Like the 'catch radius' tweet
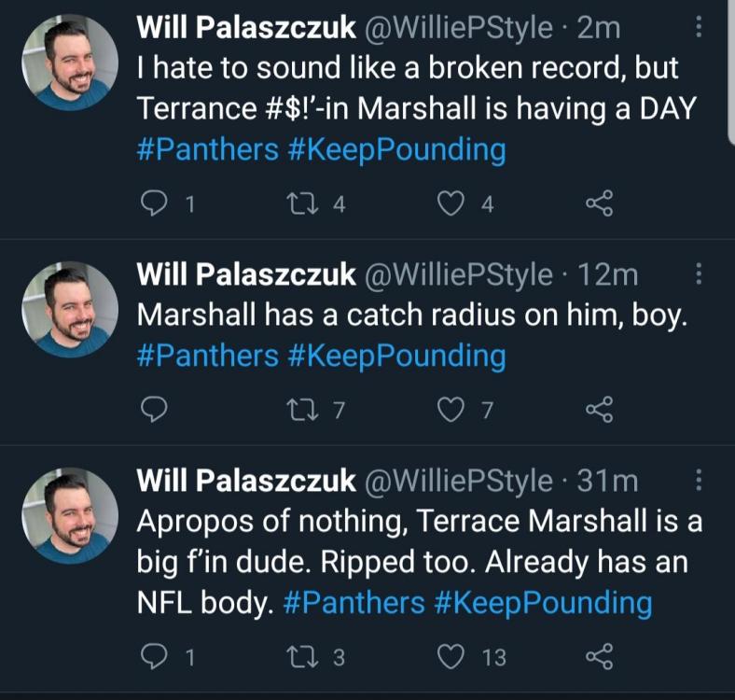This screenshot has width=735, height=700. (x=452, y=407)
